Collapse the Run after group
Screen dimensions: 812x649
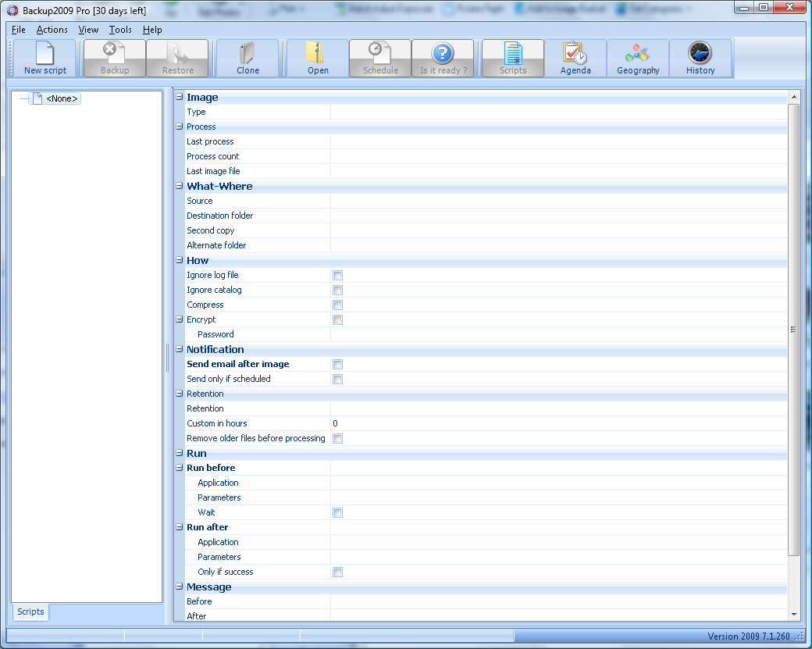(179, 527)
